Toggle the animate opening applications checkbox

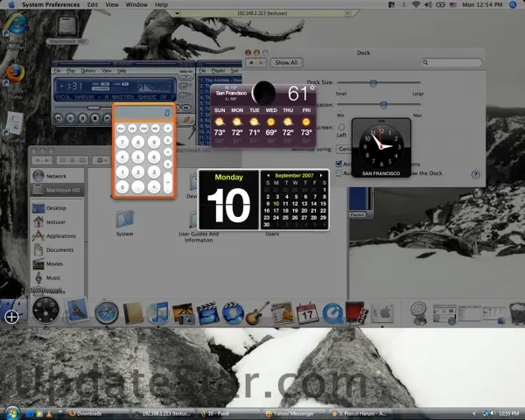pos(338,164)
